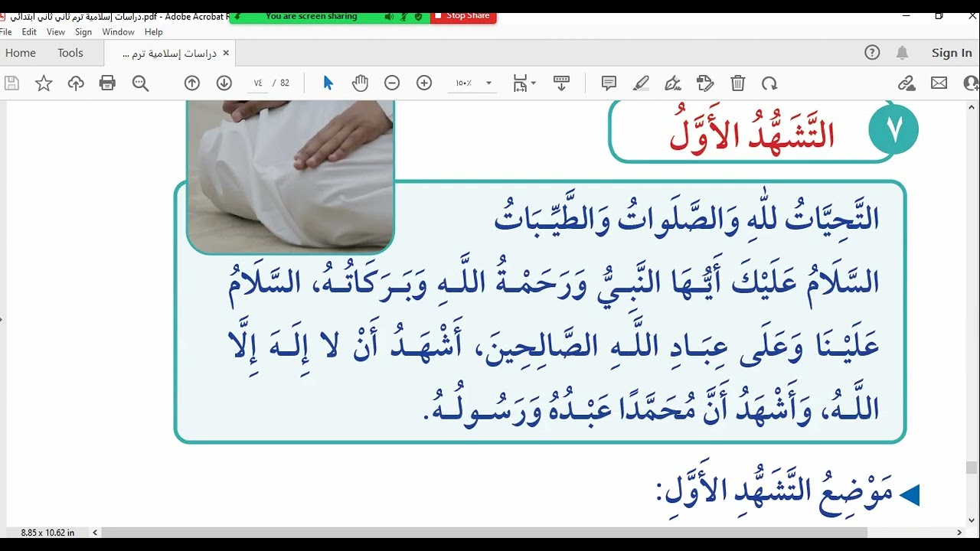Click the vertical scrollbar thumb
This screenshot has width=980, height=551.
[972, 468]
